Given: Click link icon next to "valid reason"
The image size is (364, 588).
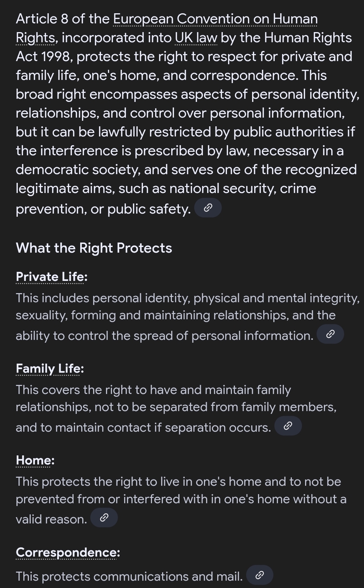Looking at the screenshot, I should 104,518.
